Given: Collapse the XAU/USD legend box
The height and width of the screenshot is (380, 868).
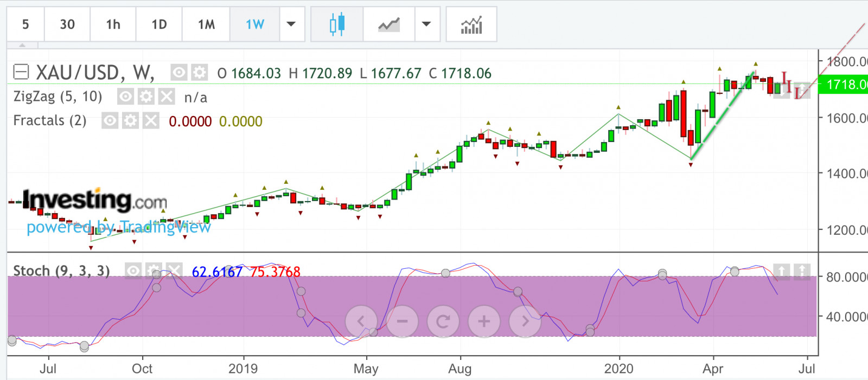Looking at the screenshot, I should (21, 72).
